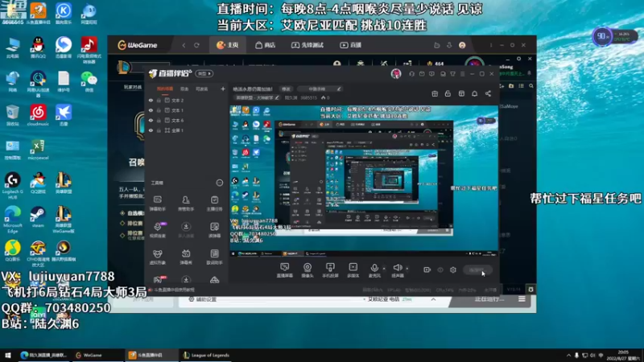This screenshot has width=644, height=362.
Task: Open the 虚拟形象 tool icon
Action: [157, 257]
